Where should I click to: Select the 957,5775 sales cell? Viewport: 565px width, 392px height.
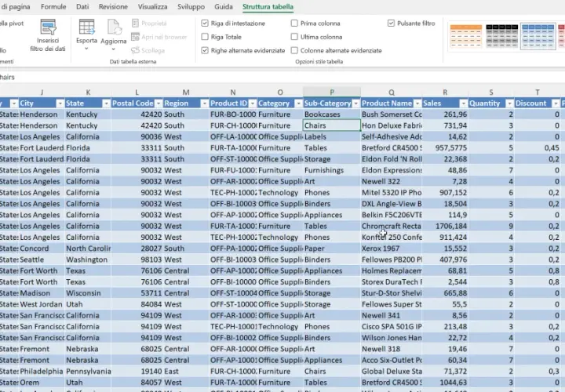[x=445, y=148]
